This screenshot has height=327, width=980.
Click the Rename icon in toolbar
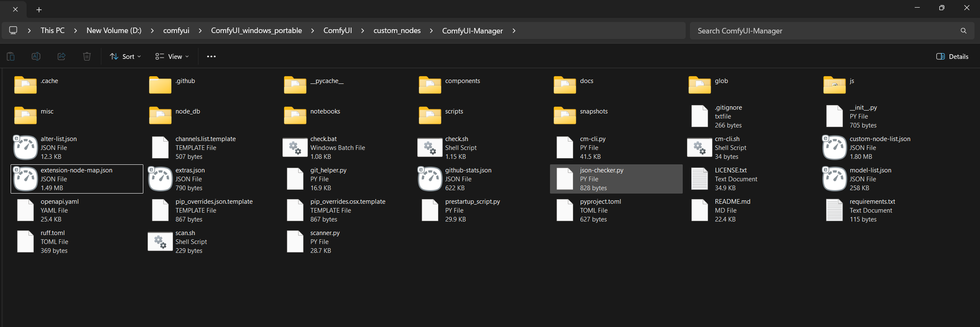point(36,56)
